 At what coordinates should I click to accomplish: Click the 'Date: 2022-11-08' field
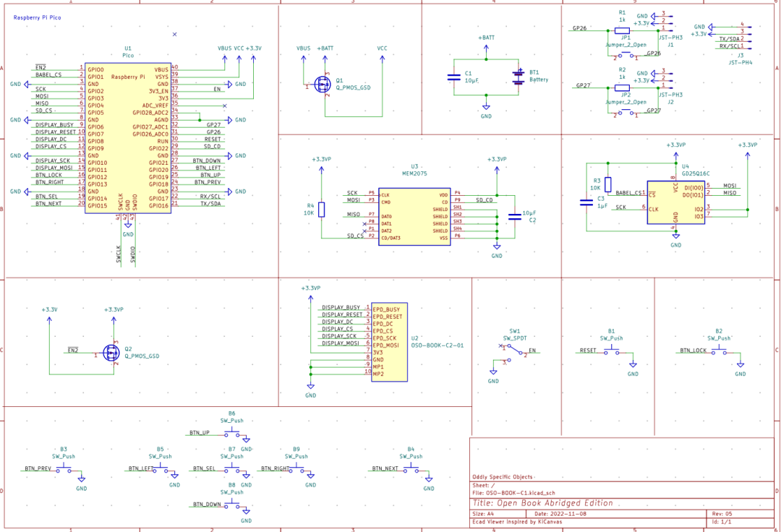560,514
